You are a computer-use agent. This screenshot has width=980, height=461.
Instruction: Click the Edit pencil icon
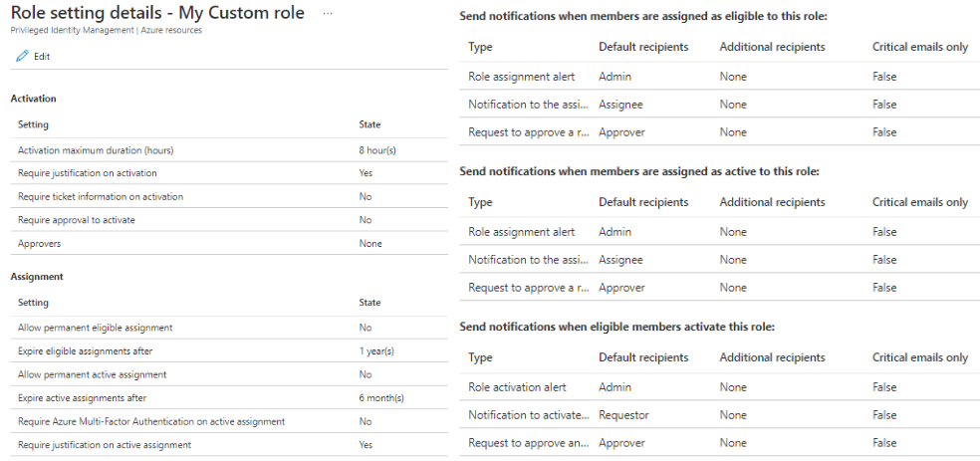click(x=22, y=57)
